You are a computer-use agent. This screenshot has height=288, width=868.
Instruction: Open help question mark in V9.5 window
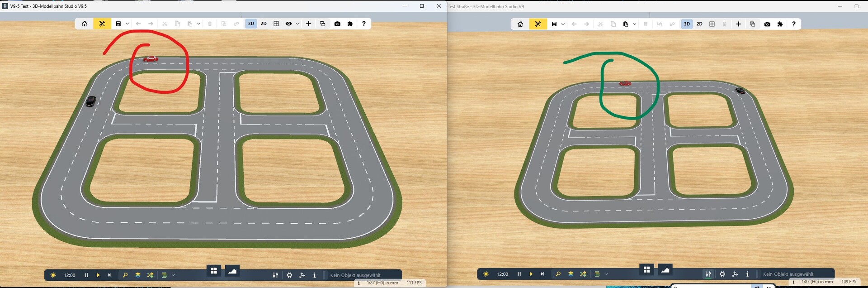(364, 24)
